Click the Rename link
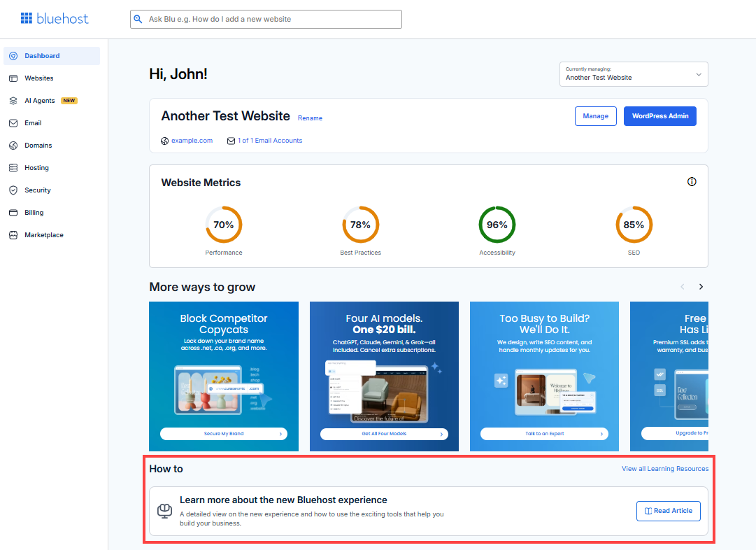Image resolution: width=756 pixels, height=550 pixels. tap(310, 118)
